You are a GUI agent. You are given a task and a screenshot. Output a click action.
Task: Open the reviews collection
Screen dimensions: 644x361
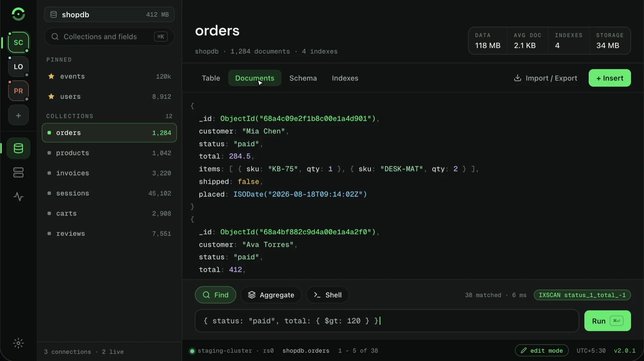click(x=109, y=234)
